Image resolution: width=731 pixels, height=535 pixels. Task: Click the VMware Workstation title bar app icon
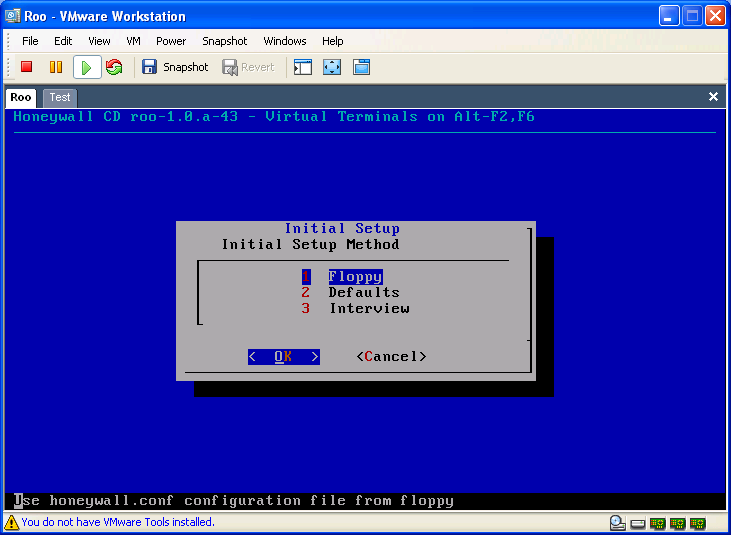(x=12, y=16)
